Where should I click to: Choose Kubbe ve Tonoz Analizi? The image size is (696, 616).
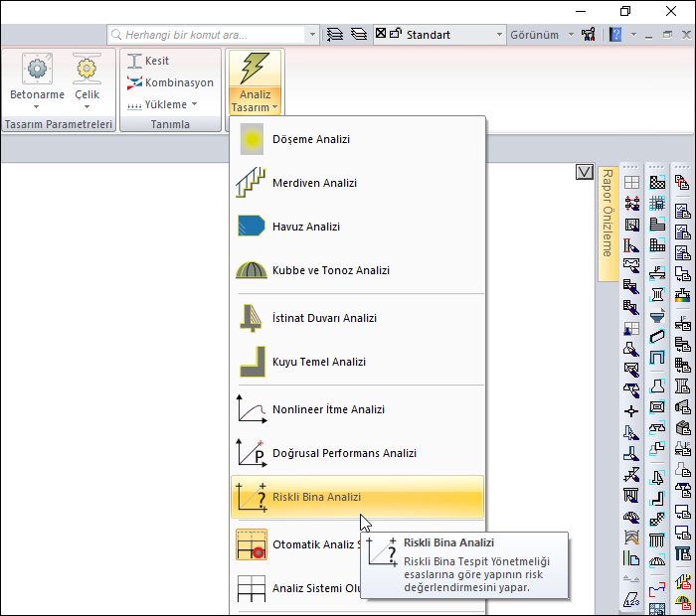(330, 270)
